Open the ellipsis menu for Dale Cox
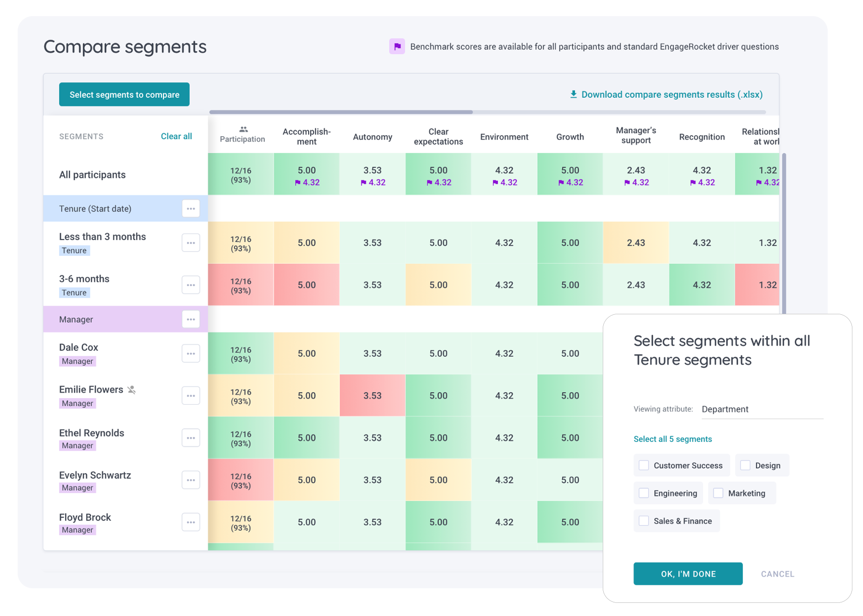This screenshot has height=616, width=863. [x=191, y=353]
